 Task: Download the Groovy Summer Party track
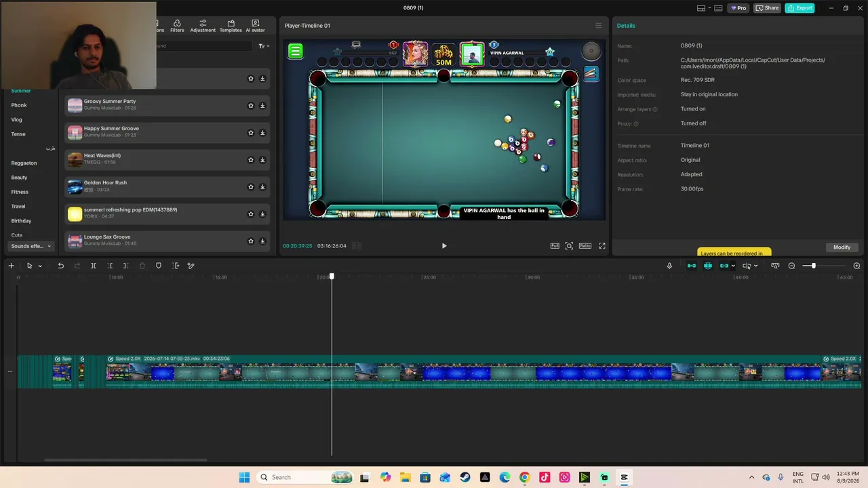click(x=262, y=106)
